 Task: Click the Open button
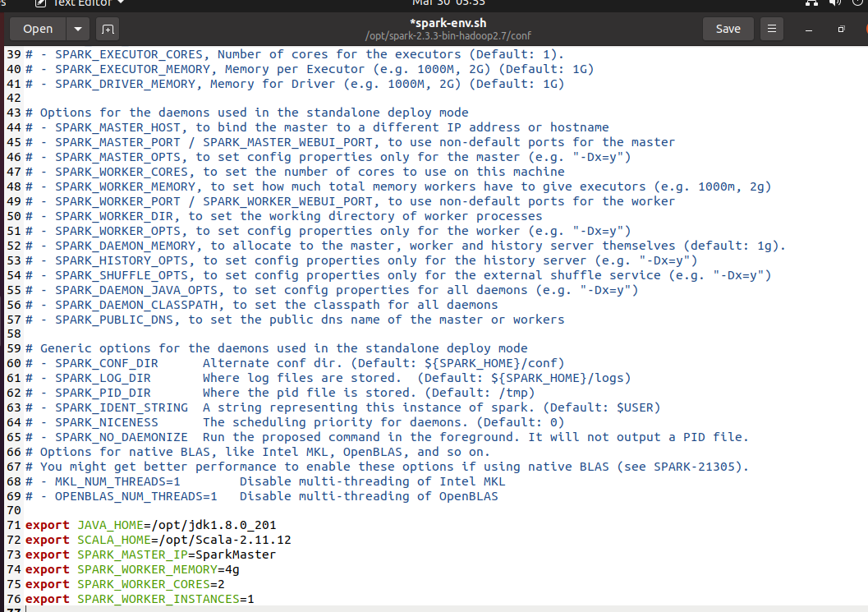(x=37, y=28)
